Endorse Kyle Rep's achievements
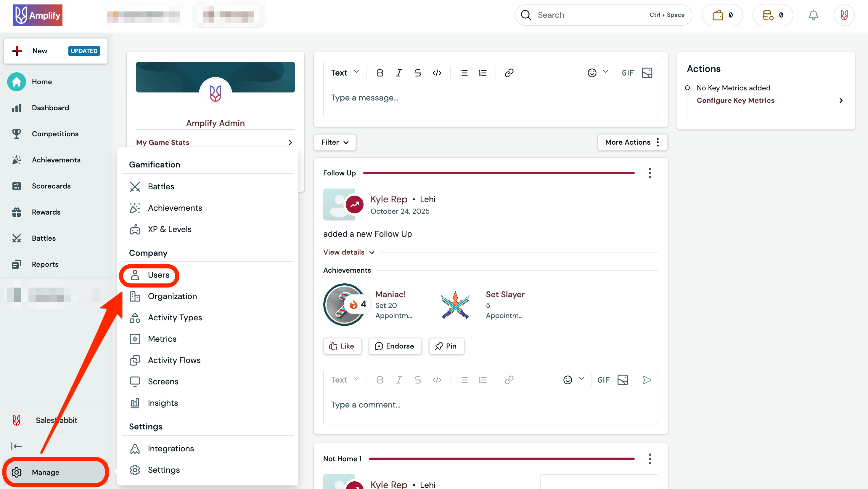868x489 pixels. [395, 346]
